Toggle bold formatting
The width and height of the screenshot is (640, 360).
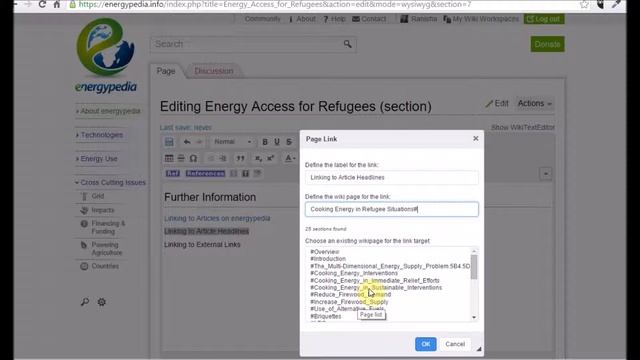click(265, 142)
